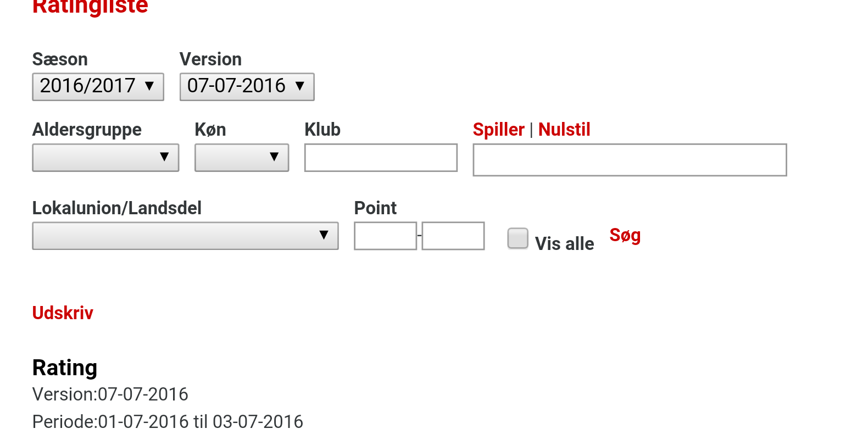The height and width of the screenshot is (434, 868).
Task: Click the Udskriv print link
Action: [x=63, y=313]
